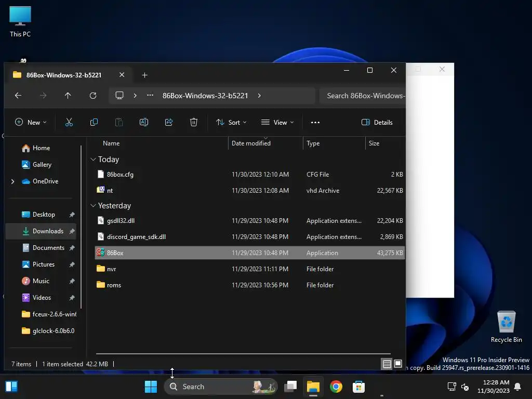Open the See more ellipsis menu
Screen dimensions: 532x399
(315, 123)
